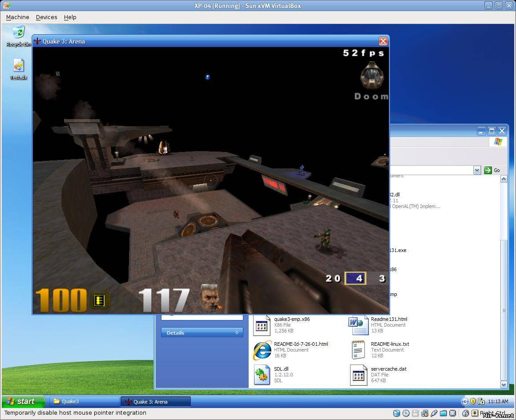
Task: Click the system clock showing 11:13 AM
Action: 498,401
